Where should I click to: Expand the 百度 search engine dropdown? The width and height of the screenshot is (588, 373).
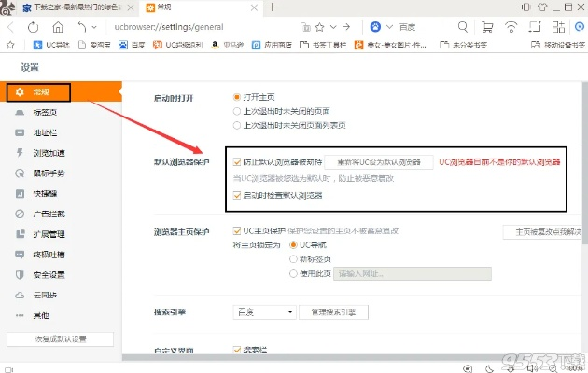[x=263, y=311]
